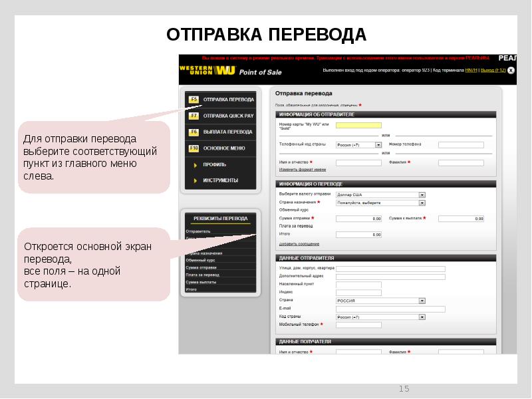532x399 pixels.
Task: Click the F7 key icon for Quick Pay
Action: point(194,116)
